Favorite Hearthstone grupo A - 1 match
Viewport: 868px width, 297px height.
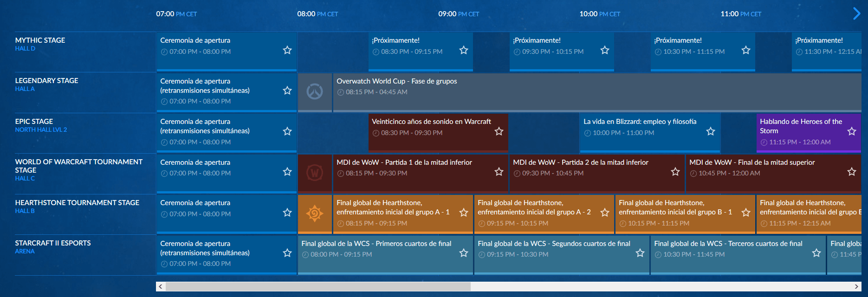pyautogui.click(x=464, y=213)
